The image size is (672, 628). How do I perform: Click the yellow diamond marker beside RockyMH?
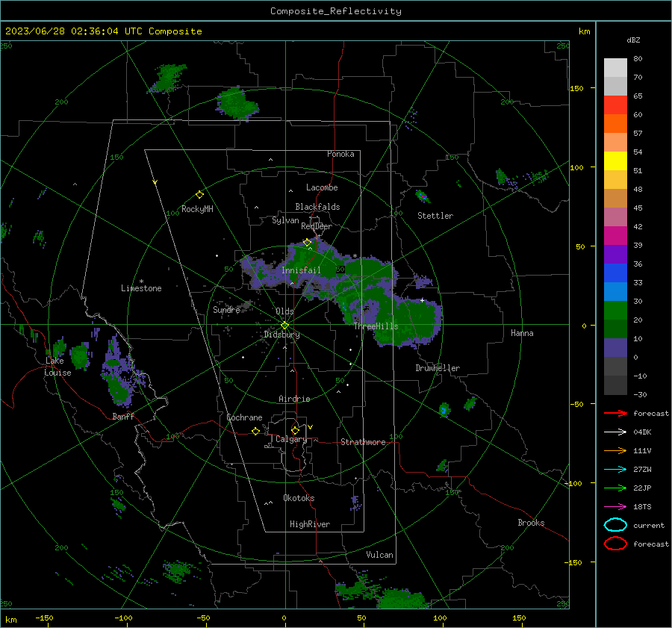coord(199,195)
